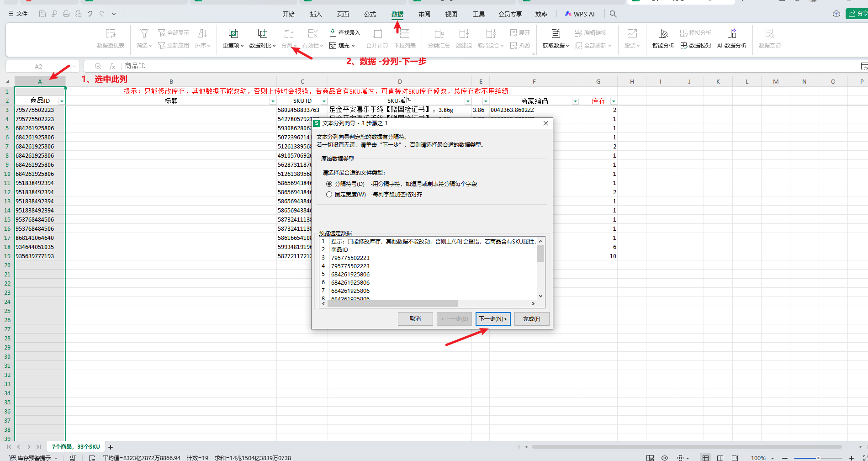Click the undo arrow in quick toolbar

click(x=90, y=14)
